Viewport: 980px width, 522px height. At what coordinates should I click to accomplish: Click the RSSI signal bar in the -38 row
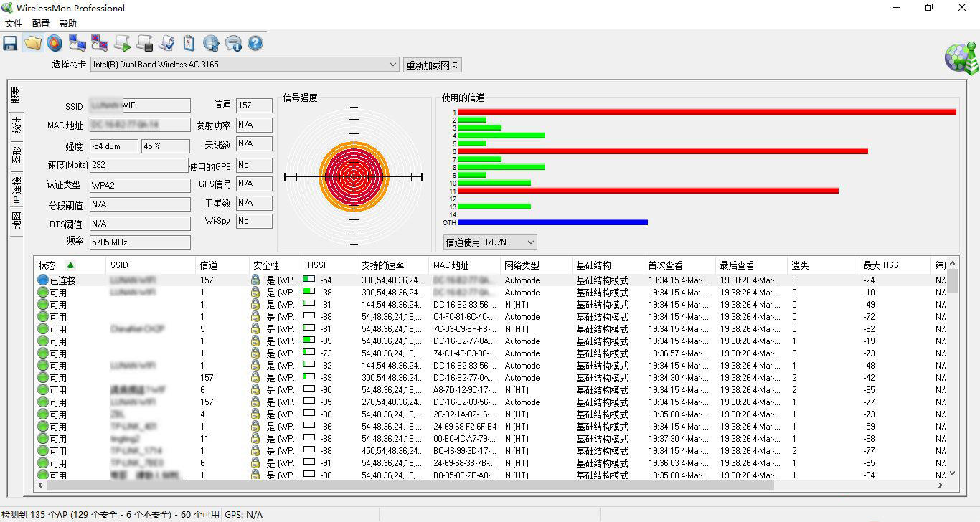pos(309,293)
